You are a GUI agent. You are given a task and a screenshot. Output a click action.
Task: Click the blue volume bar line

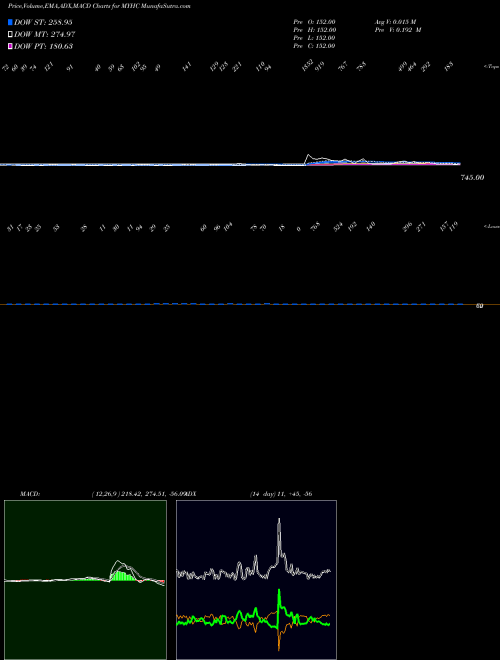coord(235,304)
